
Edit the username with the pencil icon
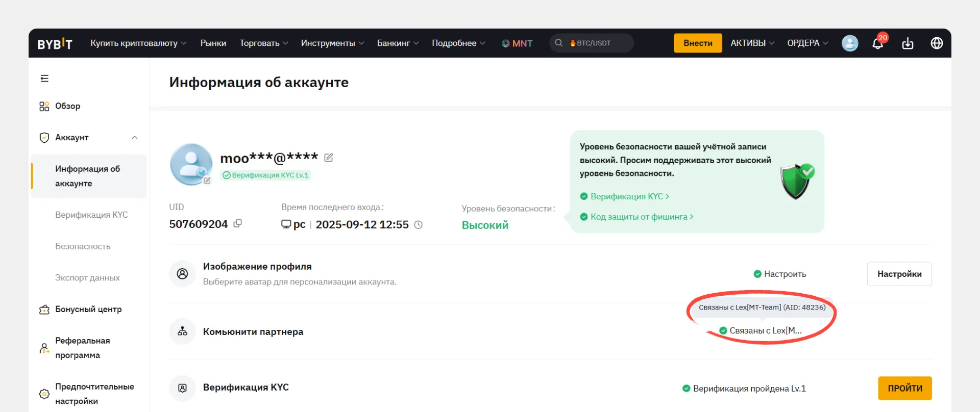click(329, 158)
